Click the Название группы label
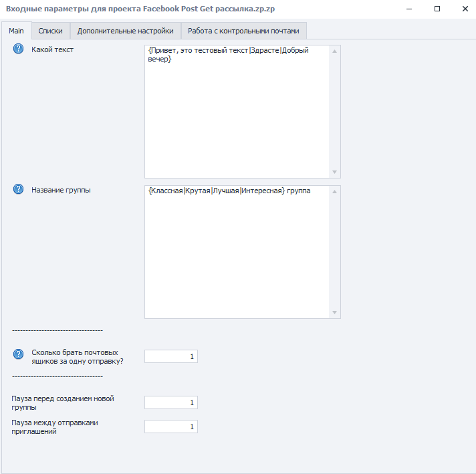The image size is (476, 474). (x=61, y=190)
